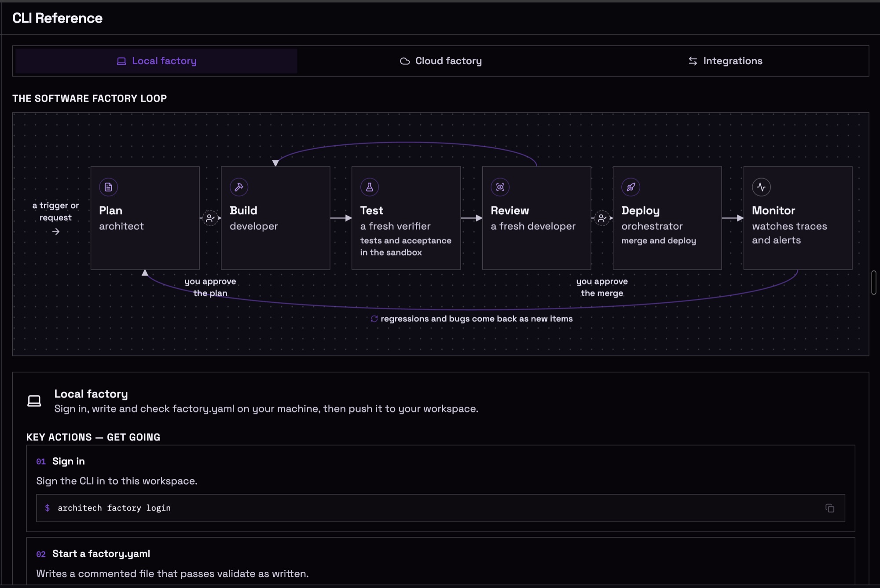Click the Build hammer icon
This screenshot has width=880, height=588.
[239, 187]
